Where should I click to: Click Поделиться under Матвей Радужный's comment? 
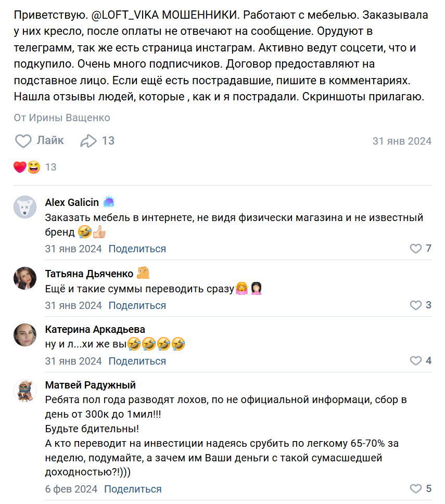(x=133, y=489)
